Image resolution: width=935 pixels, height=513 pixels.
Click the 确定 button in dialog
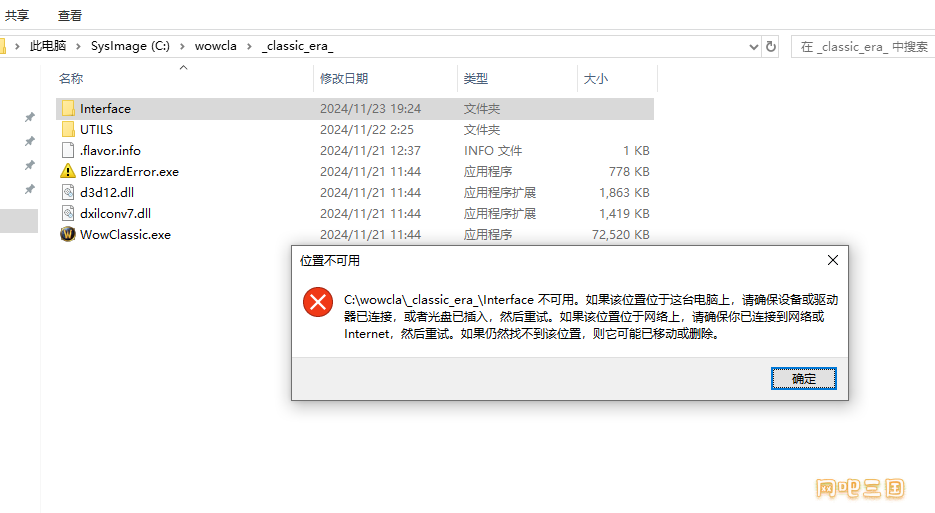pyautogui.click(x=804, y=378)
